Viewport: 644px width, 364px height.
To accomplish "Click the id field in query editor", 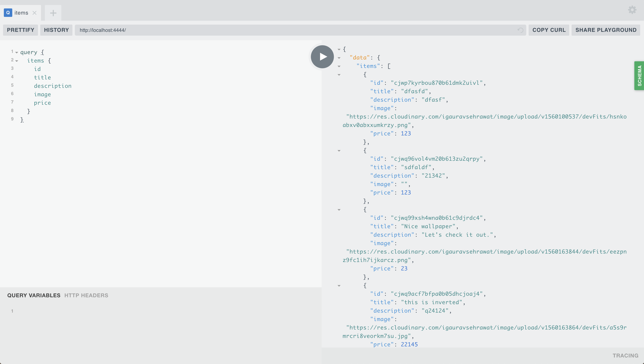I will pos(37,69).
